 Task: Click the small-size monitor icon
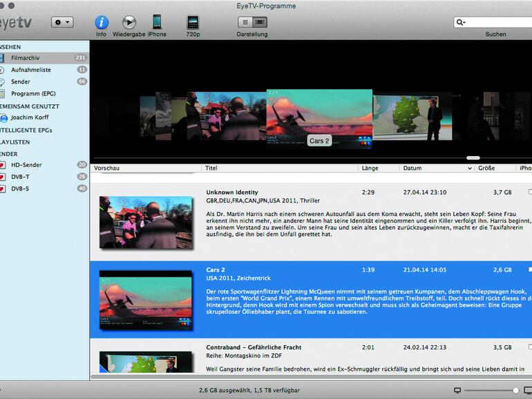click(x=457, y=391)
